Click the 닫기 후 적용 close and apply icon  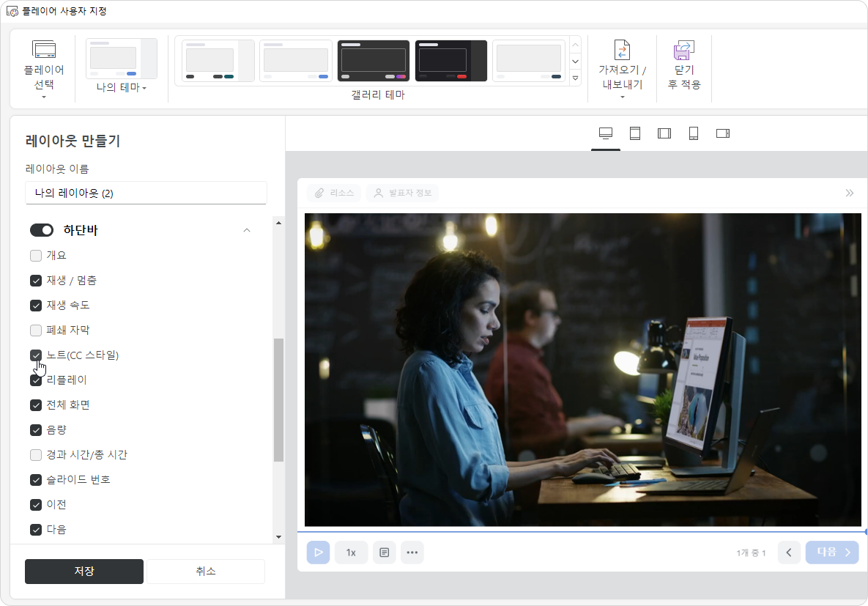pyautogui.click(x=683, y=51)
